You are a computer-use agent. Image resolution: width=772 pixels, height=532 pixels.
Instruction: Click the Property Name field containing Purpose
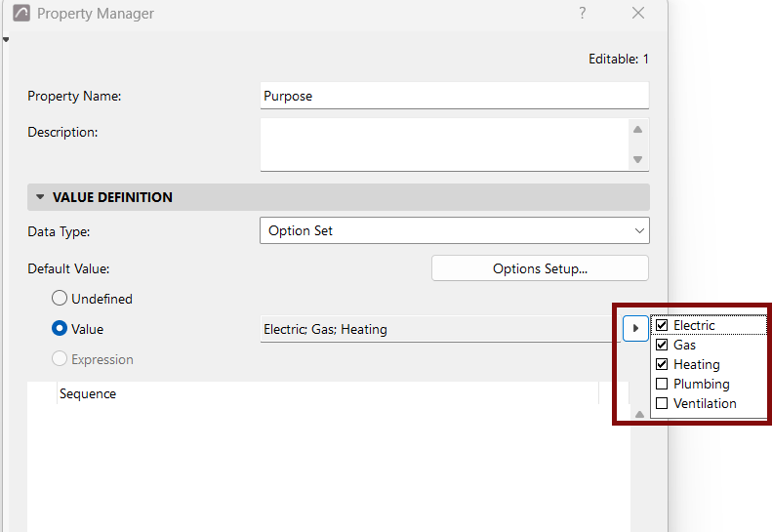click(x=455, y=96)
